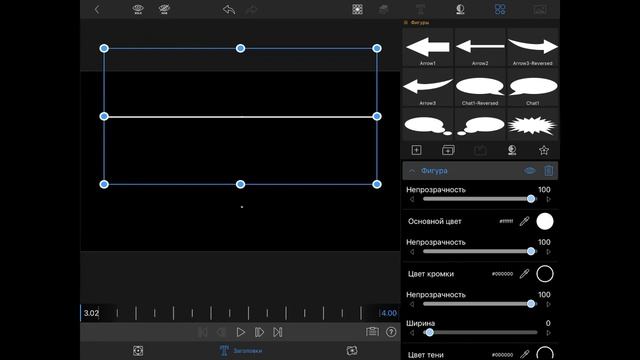Switch to the Заголовки tab
The height and width of the screenshot is (360, 640).
coord(241,351)
